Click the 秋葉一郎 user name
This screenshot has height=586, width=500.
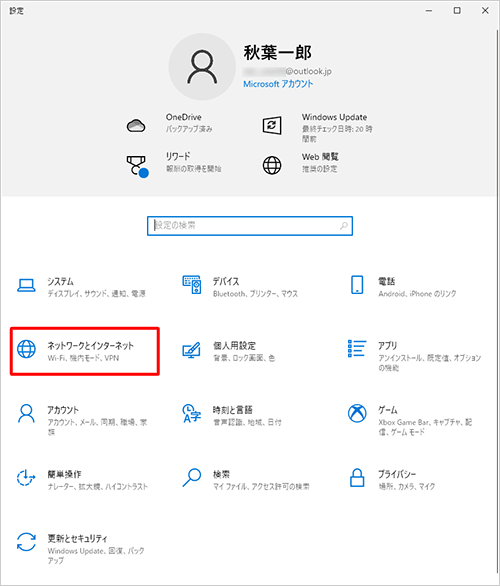point(278,53)
